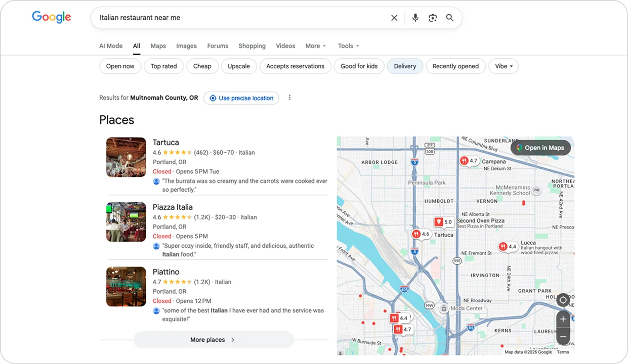628x364 pixels.
Task: Toggle the Accepts reservations filter chip
Action: (296, 66)
